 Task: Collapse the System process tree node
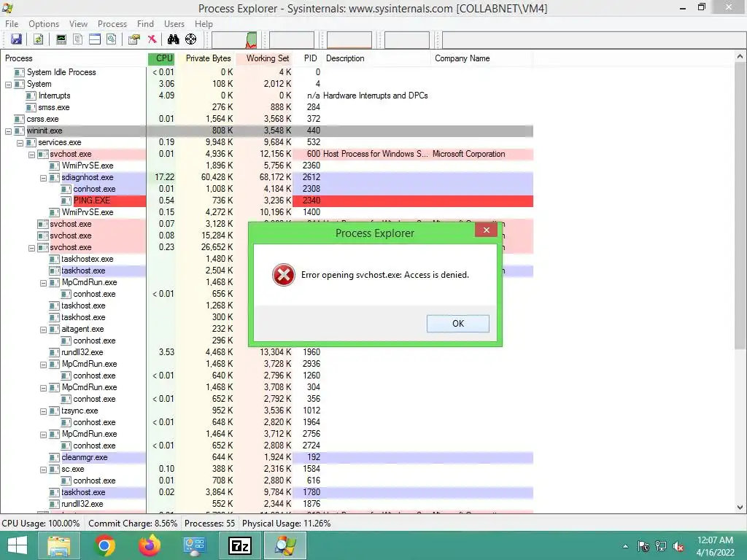pyautogui.click(x=8, y=85)
